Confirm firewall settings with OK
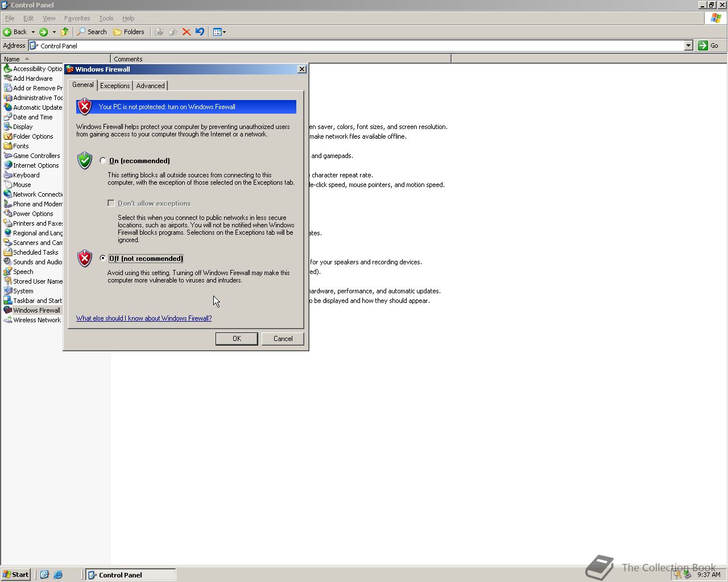The width and height of the screenshot is (728, 582). (x=237, y=339)
